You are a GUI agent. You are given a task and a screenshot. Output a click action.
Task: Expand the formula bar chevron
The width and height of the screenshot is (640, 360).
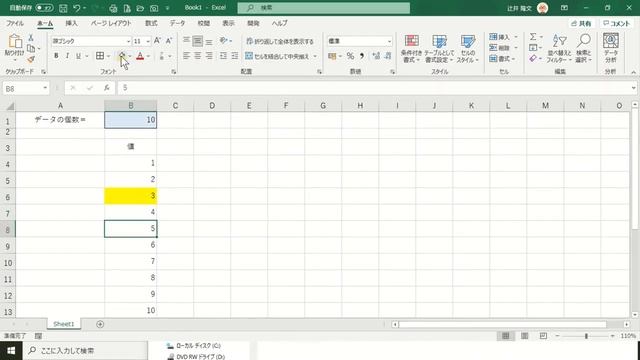click(633, 88)
